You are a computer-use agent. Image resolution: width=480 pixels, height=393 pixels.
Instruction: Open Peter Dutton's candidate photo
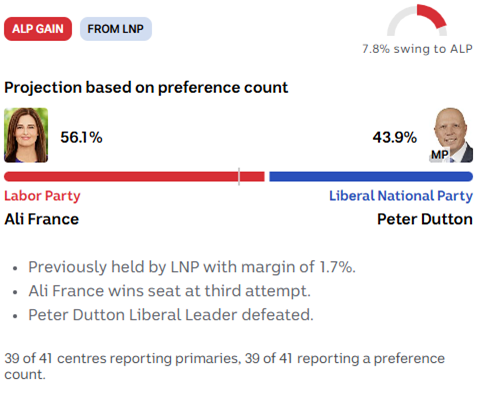click(x=451, y=135)
